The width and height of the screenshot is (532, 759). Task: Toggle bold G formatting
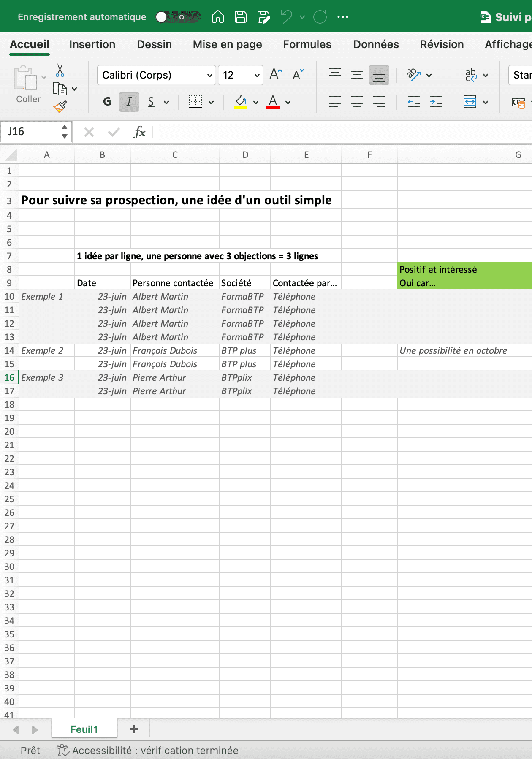[107, 102]
